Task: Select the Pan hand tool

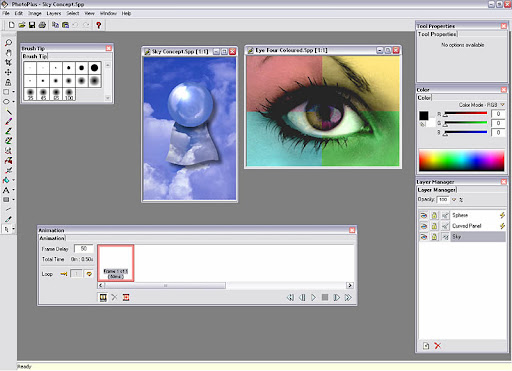Action: (x=8, y=53)
